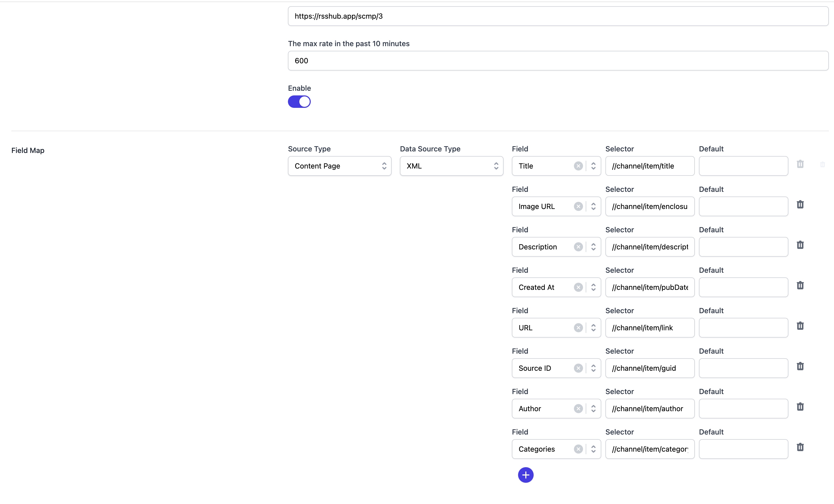This screenshot has height=504, width=834.
Task: Toggle the Enable switch off
Action: [299, 102]
